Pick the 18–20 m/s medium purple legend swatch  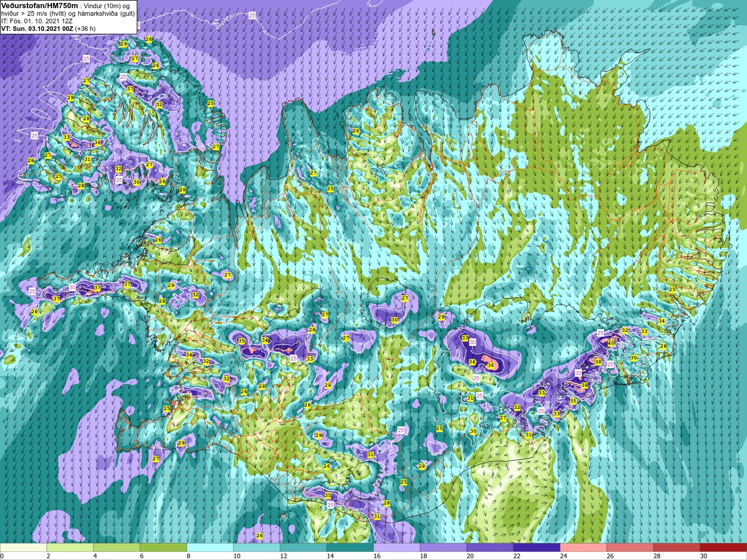point(444,548)
